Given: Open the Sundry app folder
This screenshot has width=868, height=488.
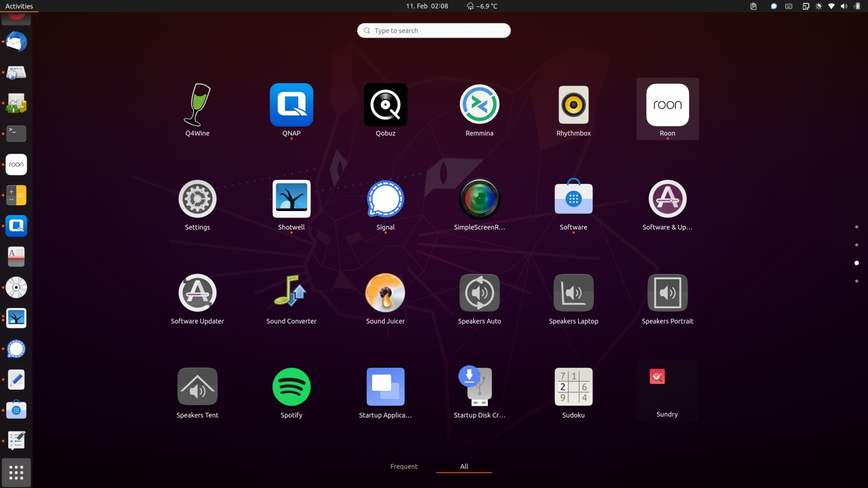Looking at the screenshot, I should pos(667,387).
